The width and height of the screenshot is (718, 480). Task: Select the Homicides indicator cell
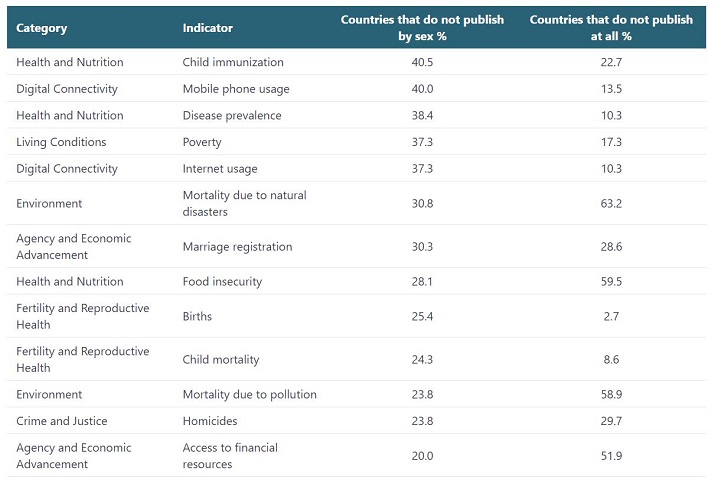(210, 421)
